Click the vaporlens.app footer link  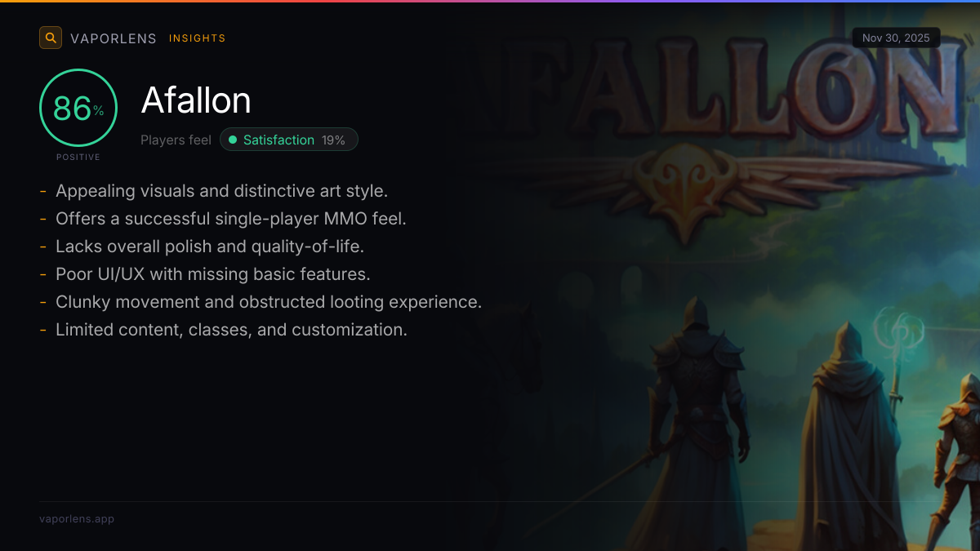(77, 519)
